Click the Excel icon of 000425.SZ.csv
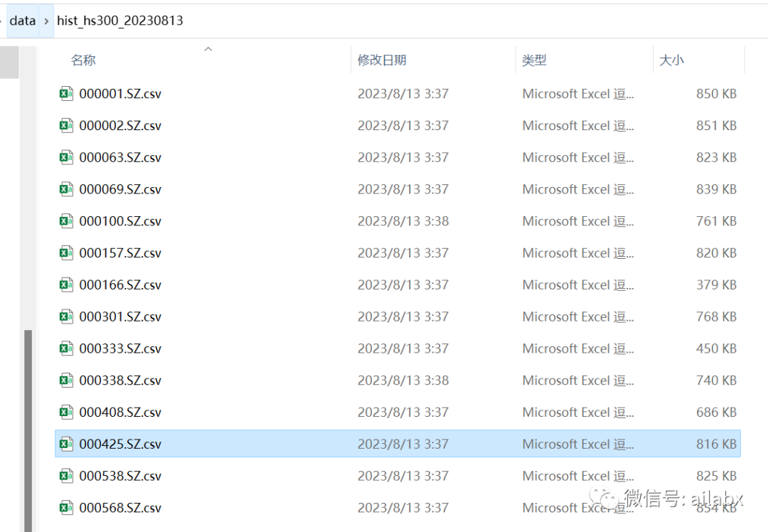 66,444
